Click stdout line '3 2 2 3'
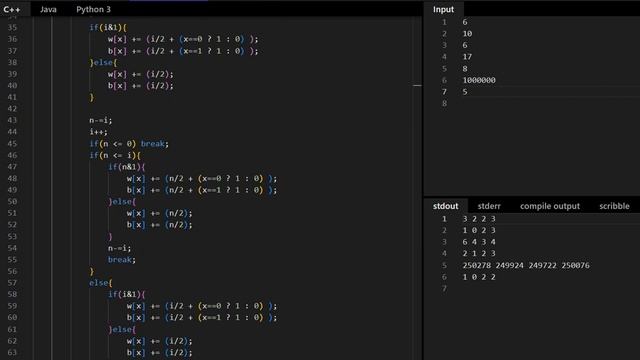The height and width of the screenshot is (360, 640). [x=479, y=219]
